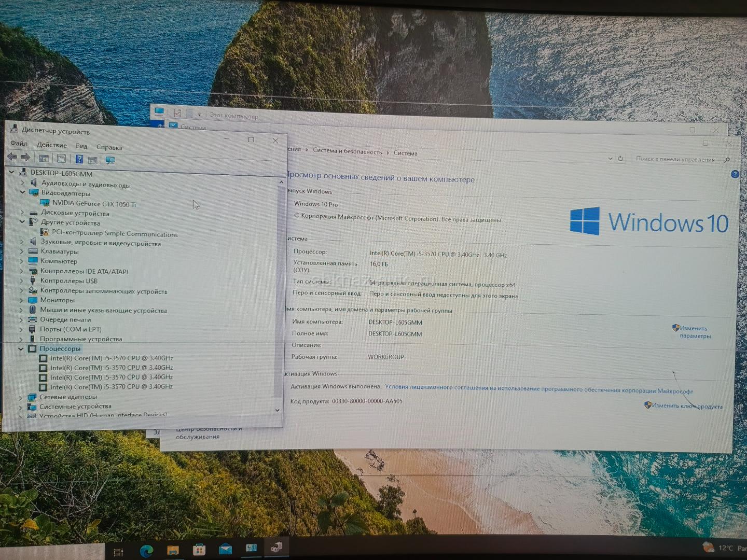The width and height of the screenshot is (747, 560).
Task: Open Microsoft Store from the taskbar
Action: [199, 550]
